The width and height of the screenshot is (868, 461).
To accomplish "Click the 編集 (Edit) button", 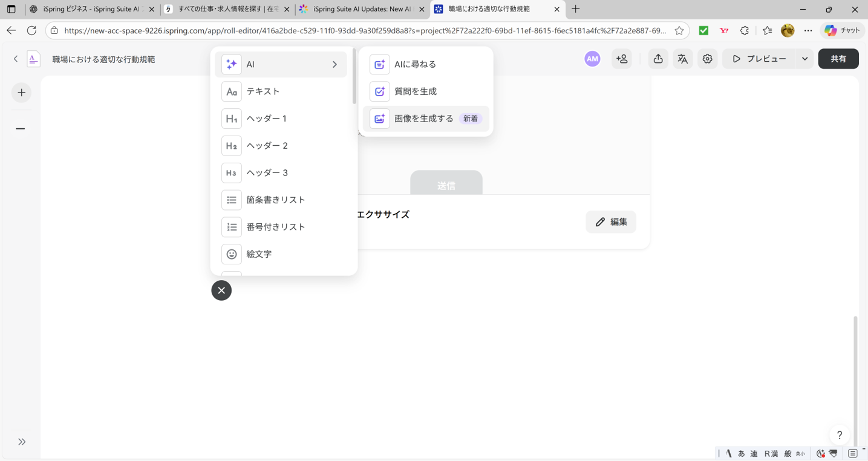I will click(x=610, y=221).
